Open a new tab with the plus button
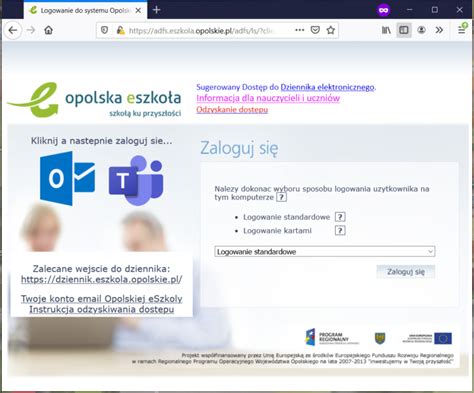 156,10
